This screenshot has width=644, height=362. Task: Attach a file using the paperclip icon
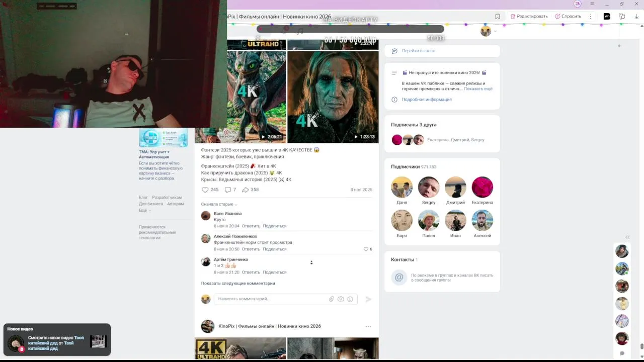click(x=332, y=299)
